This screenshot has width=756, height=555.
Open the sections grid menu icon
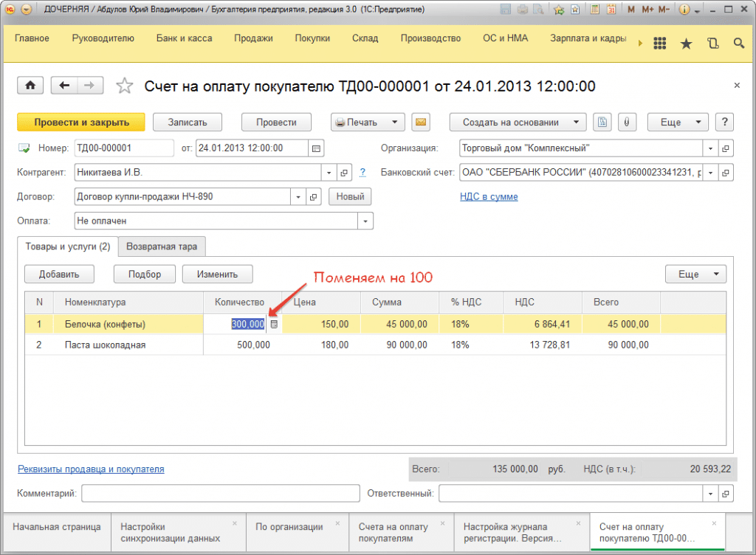tap(660, 44)
